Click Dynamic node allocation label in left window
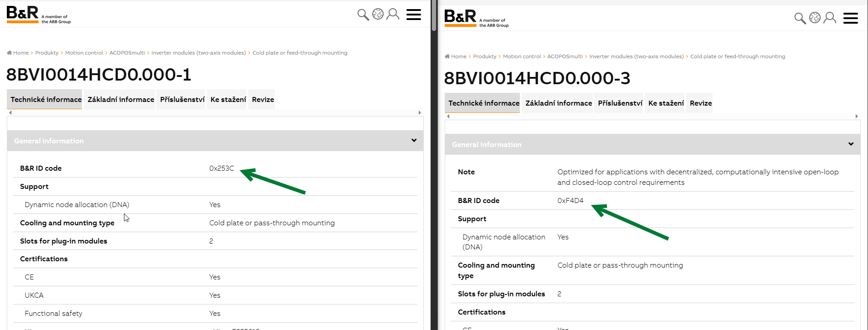Image resolution: width=868 pixels, height=330 pixels. coord(77,205)
